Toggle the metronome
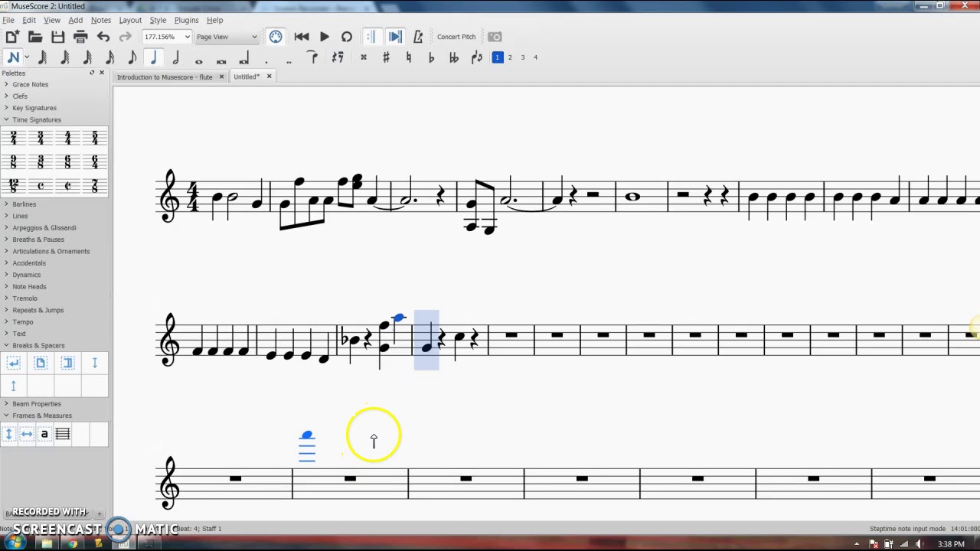 click(x=418, y=37)
